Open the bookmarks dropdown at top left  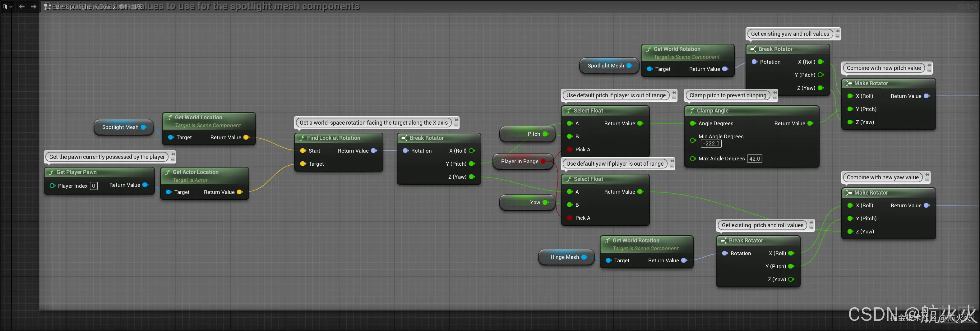[x=7, y=7]
